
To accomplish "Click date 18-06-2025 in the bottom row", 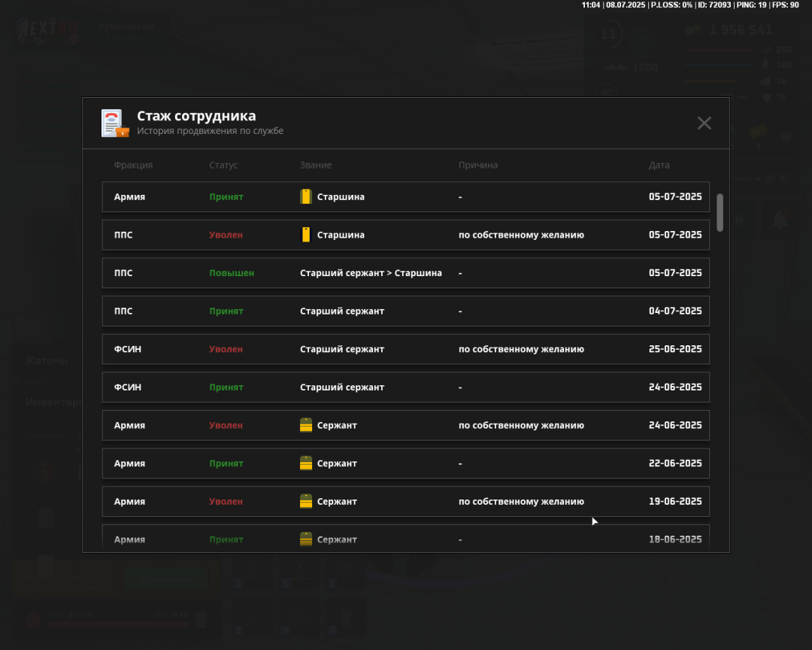I will (675, 539).
